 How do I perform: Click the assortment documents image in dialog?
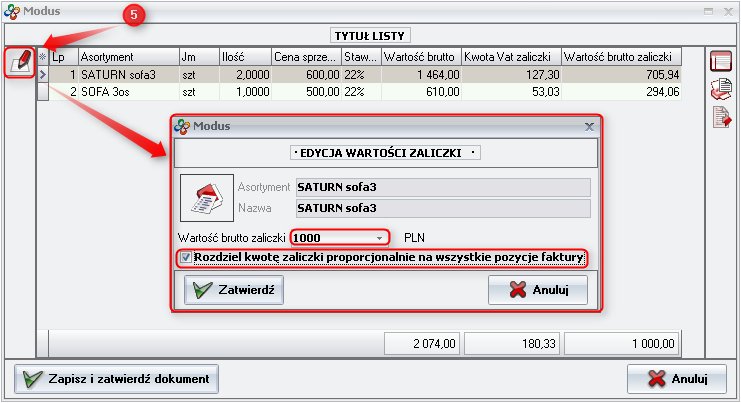point(207,198)
